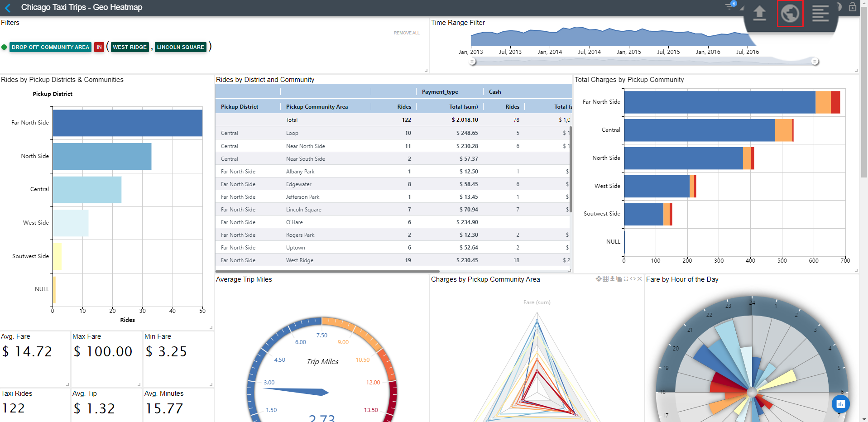Toggle the green filter enable dot
Viewport: 868px width, 422px height.
click(5, 47)
